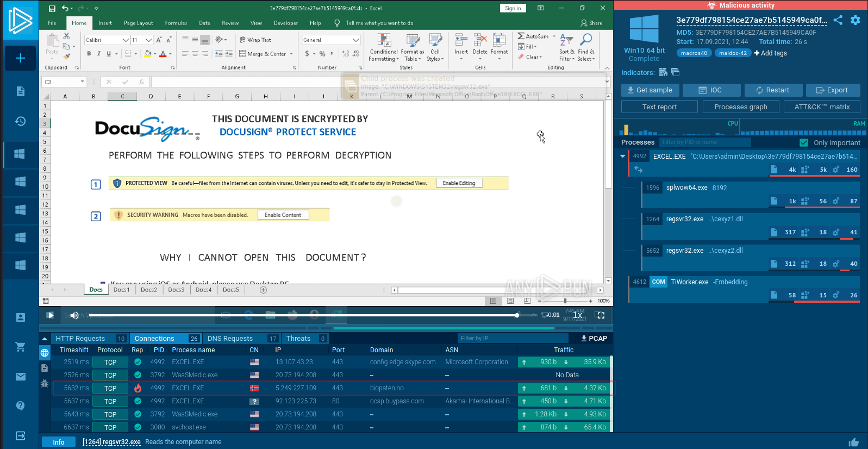Viewport: 868px width, 449px height.
Task: Expand the Merge & Center dropdown arrow
Action: point(291,54)
